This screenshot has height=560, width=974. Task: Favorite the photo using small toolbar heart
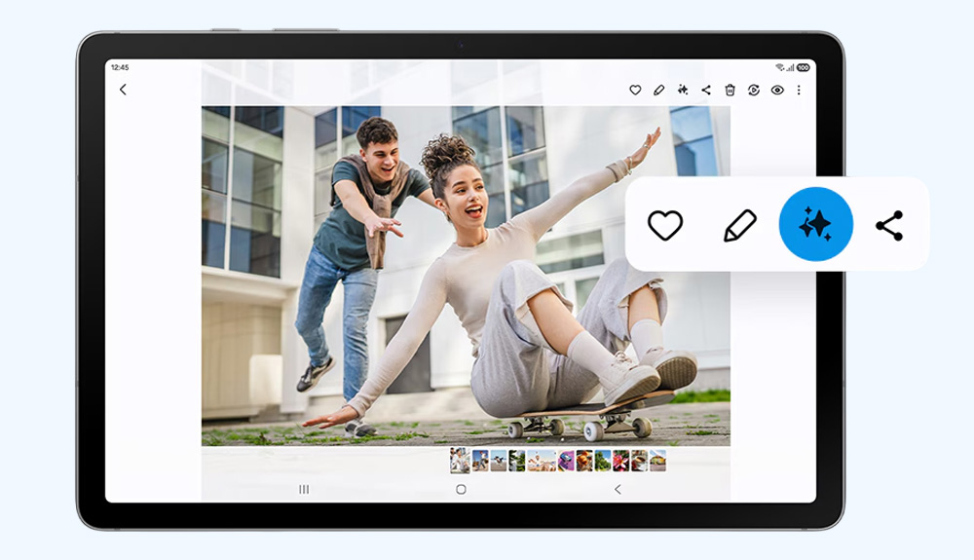635,90
